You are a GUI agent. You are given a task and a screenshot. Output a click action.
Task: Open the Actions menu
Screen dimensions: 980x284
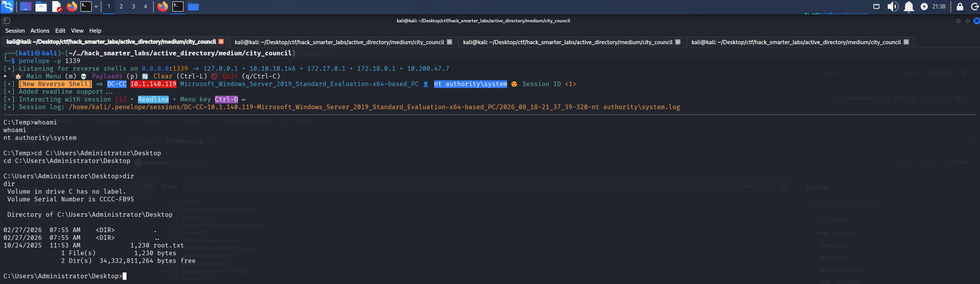(40, 31)
